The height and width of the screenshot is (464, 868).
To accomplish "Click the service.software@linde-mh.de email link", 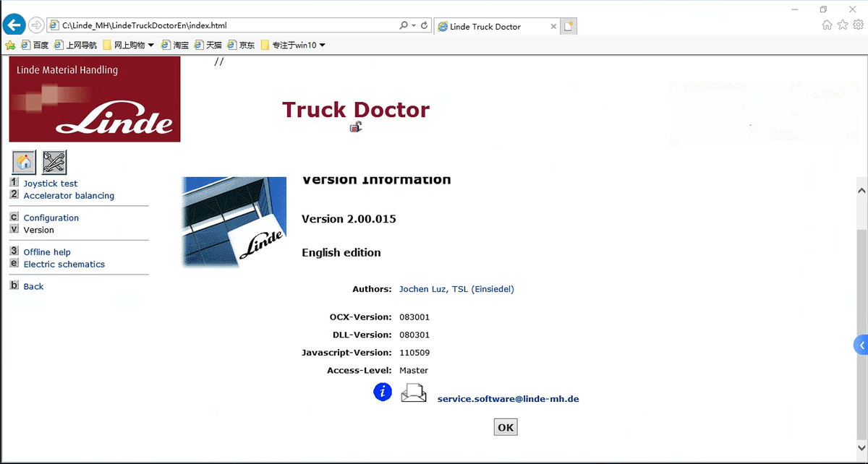I will [508, 399].
